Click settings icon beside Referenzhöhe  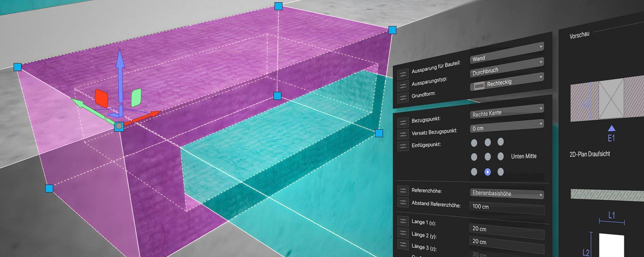403,190
